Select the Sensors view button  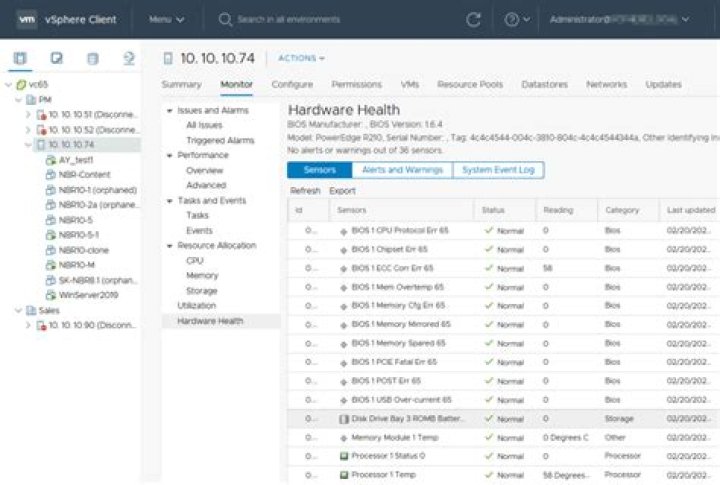320,170
